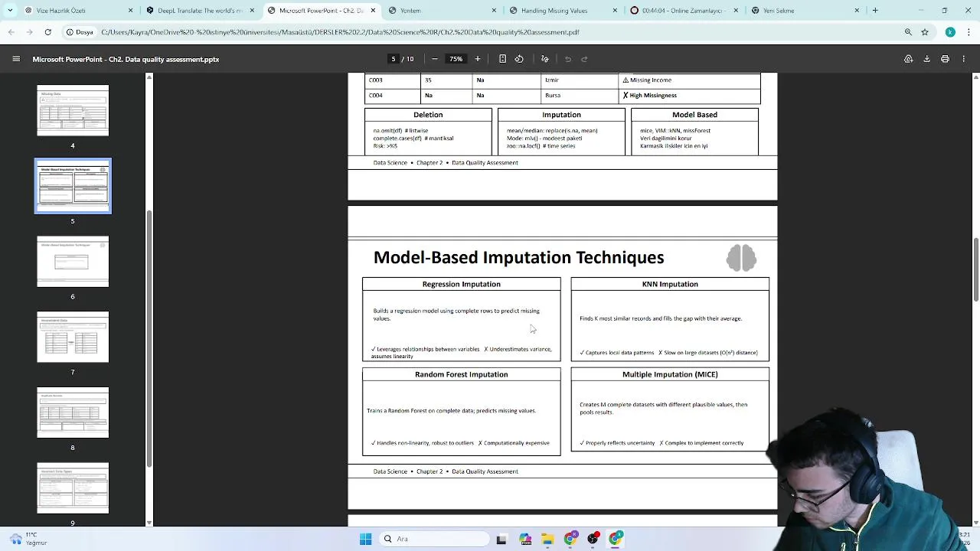Download the PDF file
This screenshot has width=980, height=551.
(926, 59)
